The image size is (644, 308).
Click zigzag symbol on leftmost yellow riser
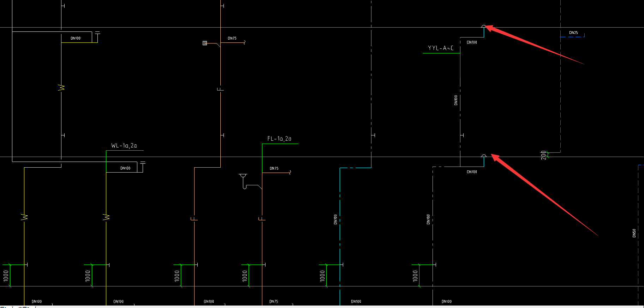pos(24,217)
